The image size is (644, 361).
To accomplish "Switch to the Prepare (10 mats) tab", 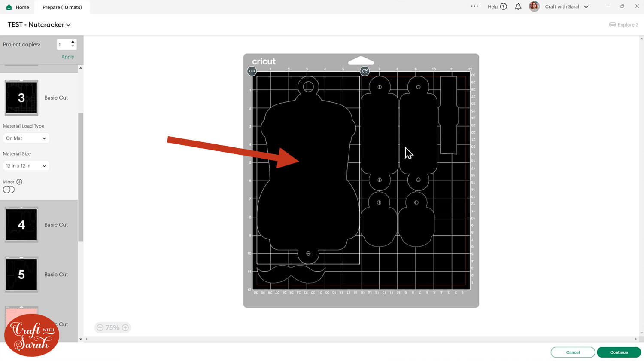I will click(62, 7).
